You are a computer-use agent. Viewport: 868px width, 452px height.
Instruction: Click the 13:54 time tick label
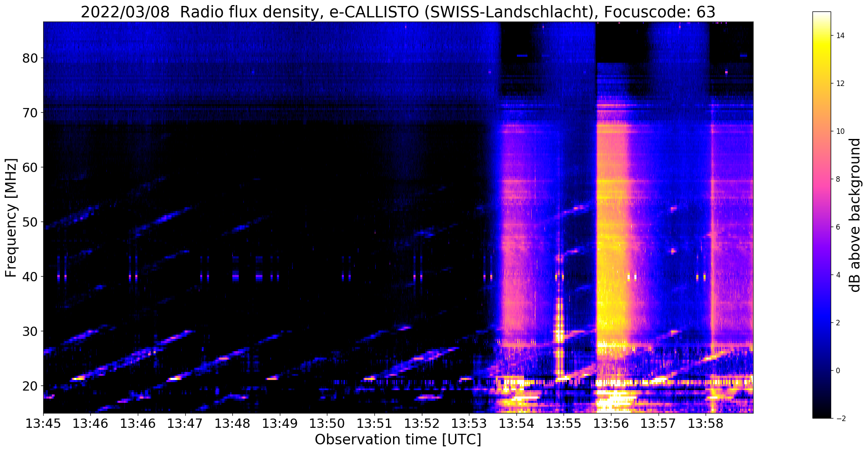516,424
